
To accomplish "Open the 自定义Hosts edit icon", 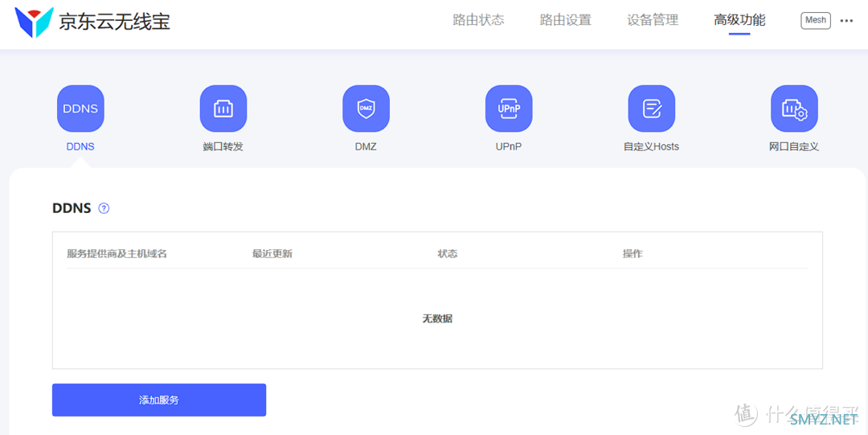I will pos(652,109).
